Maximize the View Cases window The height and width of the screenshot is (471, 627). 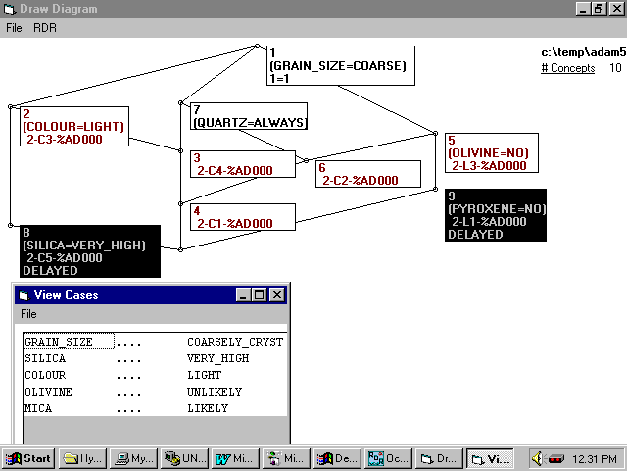click(259, 295)
